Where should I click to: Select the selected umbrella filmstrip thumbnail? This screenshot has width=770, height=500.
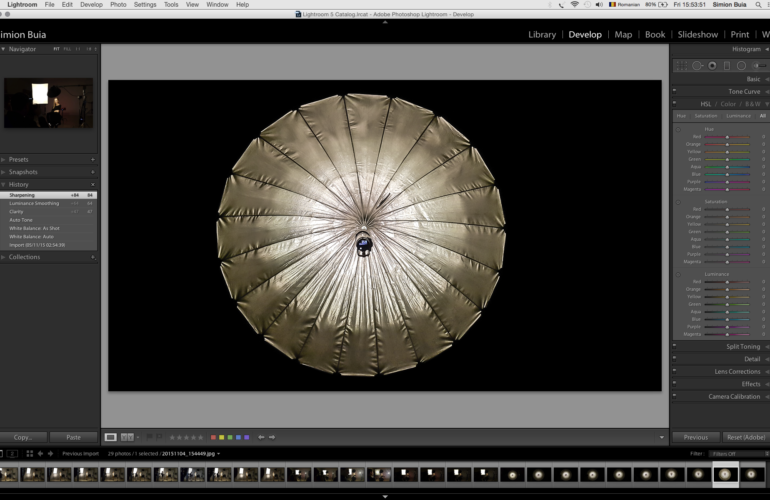(x=725, y=474)
